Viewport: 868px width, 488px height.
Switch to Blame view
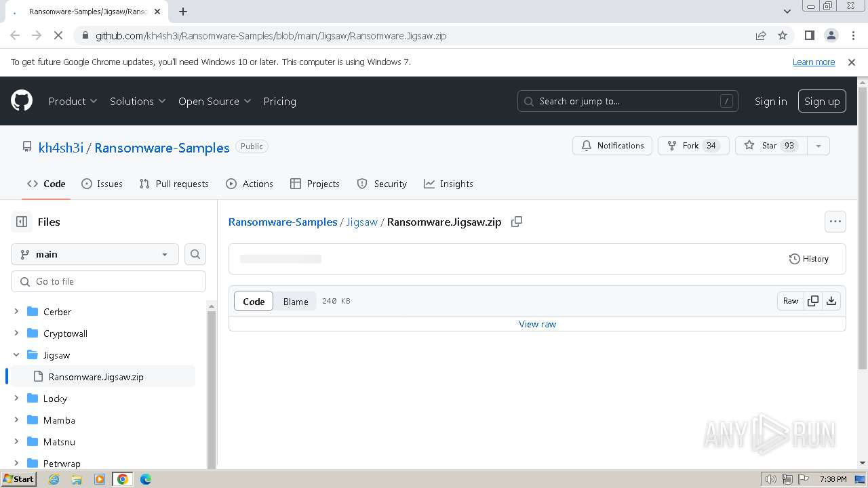(x=296, y=302)
